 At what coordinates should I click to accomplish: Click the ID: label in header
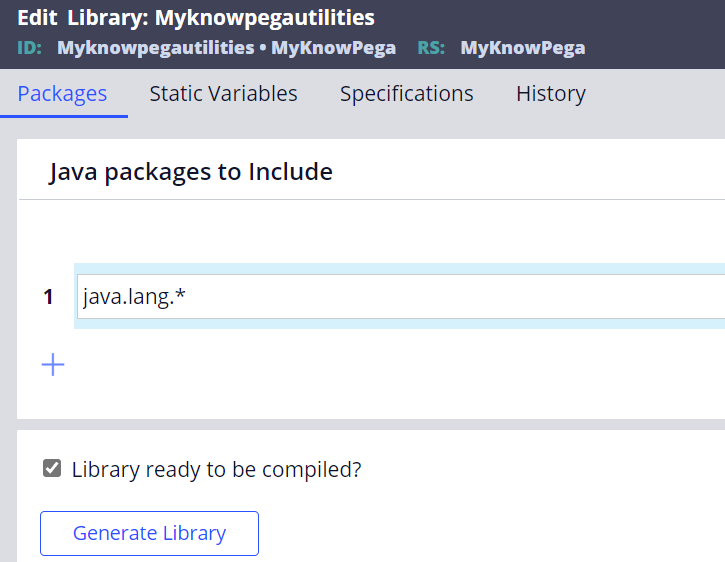coord(30,48)
